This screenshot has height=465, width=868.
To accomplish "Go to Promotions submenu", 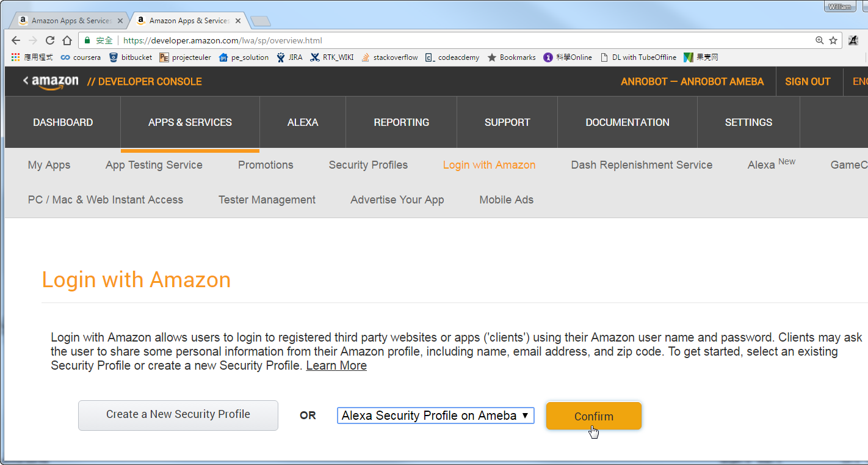I will coord(266,165).
